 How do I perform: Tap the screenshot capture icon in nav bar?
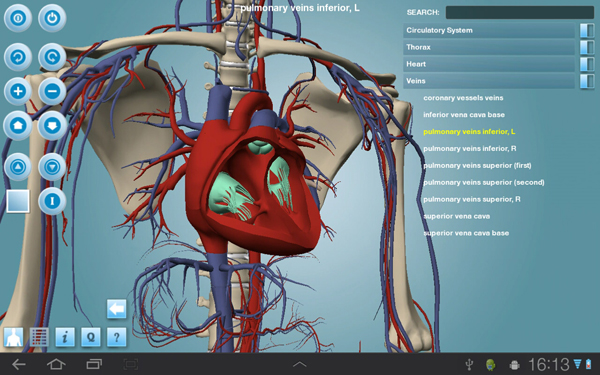click(130, 364)
